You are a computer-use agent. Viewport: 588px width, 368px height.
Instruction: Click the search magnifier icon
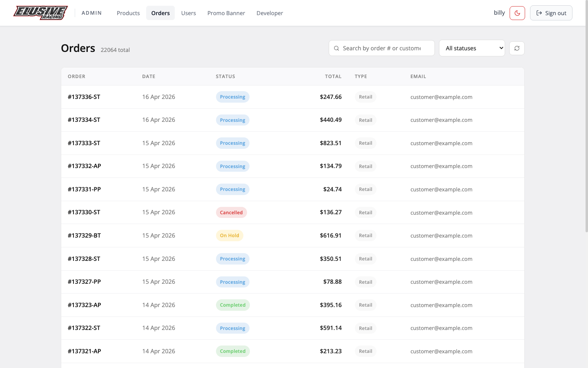336,48
